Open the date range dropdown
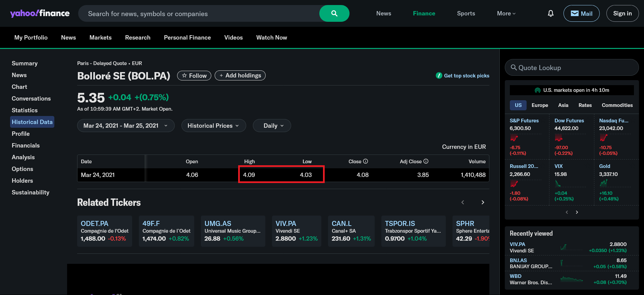 (126, 126)
